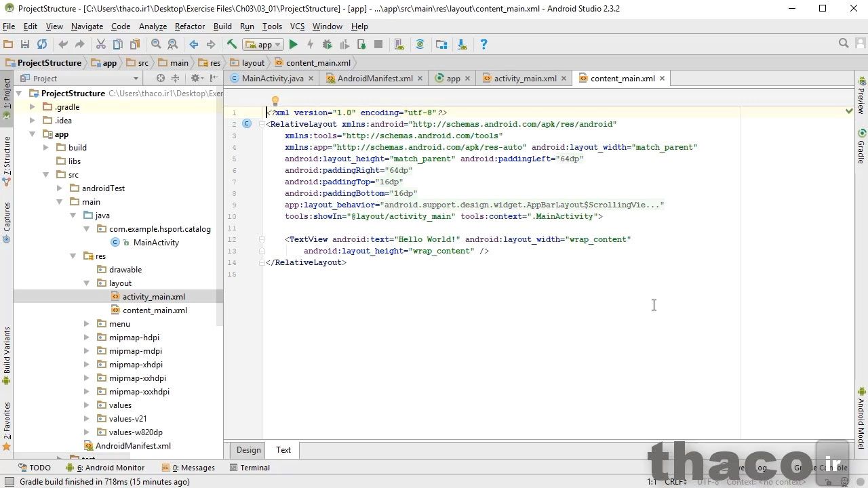Expand the .gradle folder

pyautogui.click(x=32, y=107)
